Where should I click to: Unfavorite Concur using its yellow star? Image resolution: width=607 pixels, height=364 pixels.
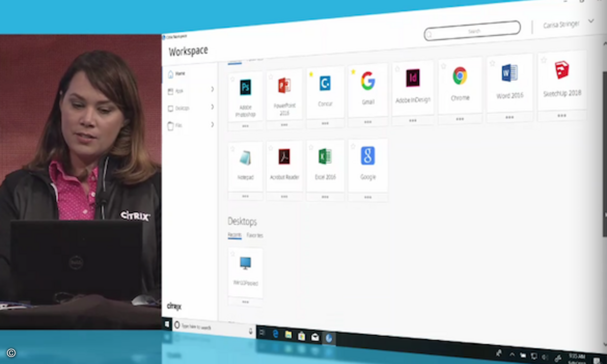pos(311,74)
